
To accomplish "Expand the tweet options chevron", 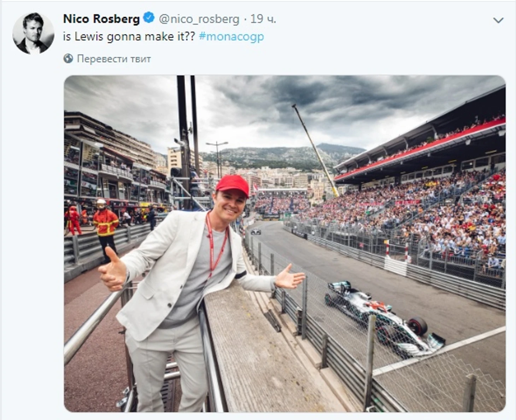I will pyautogui.click(x=498, y=20).
